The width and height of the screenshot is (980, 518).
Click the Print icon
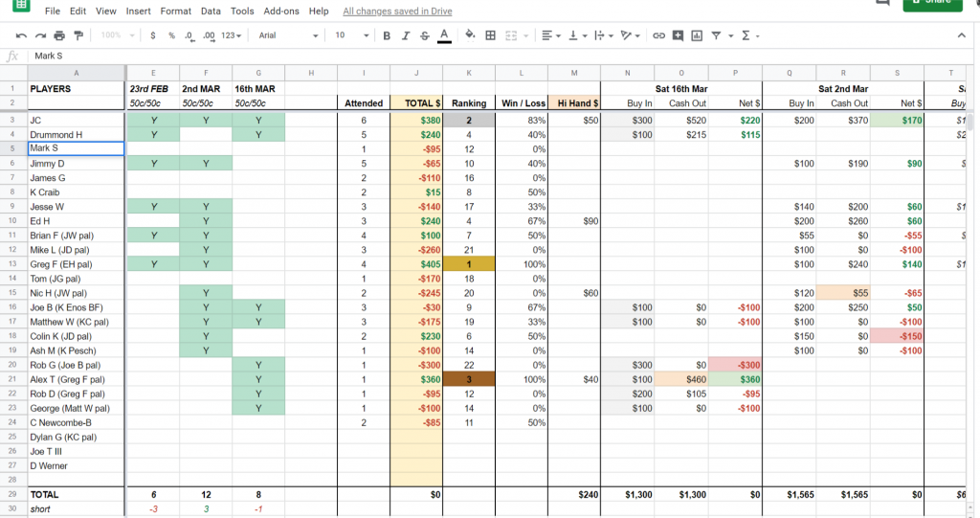tap(60, 35)
